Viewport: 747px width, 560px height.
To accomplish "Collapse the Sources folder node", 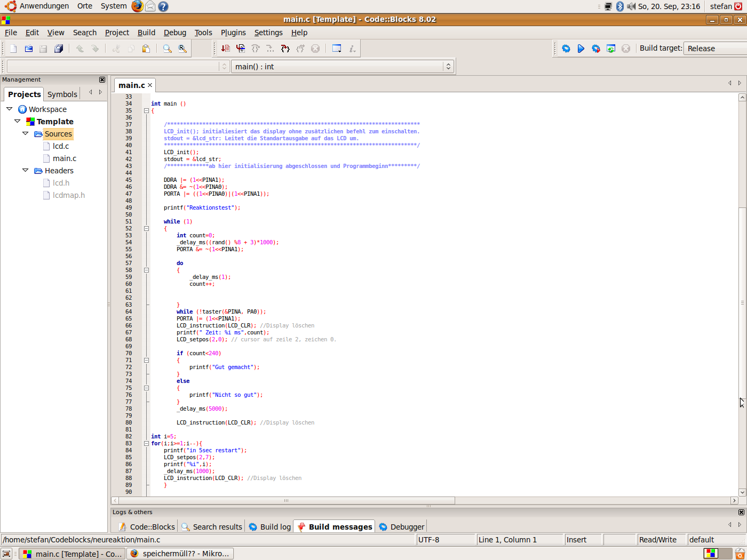I will tap(26, 133).
